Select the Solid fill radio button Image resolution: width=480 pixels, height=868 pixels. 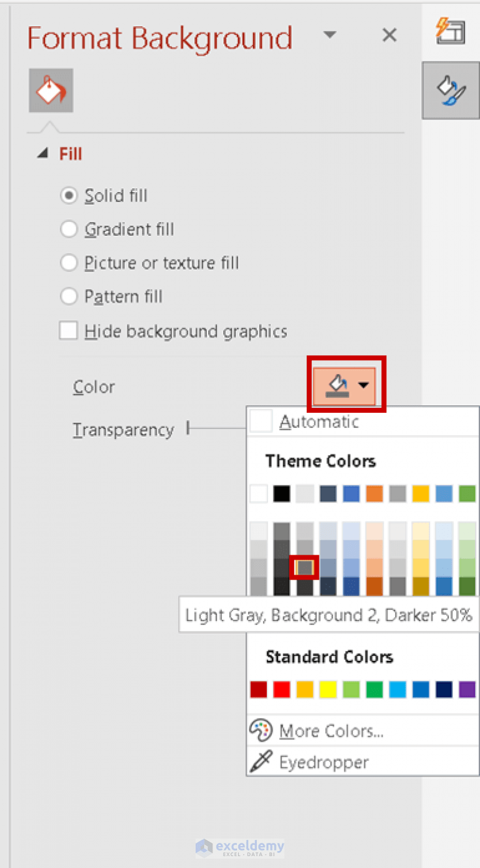[69, 196]
